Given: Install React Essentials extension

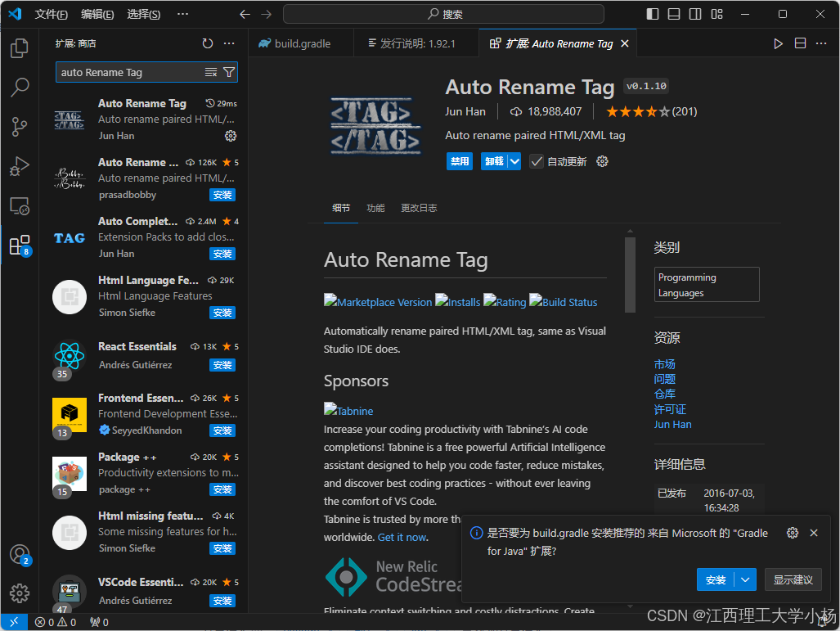Looking at the screenshot, I should coord(222,366).
